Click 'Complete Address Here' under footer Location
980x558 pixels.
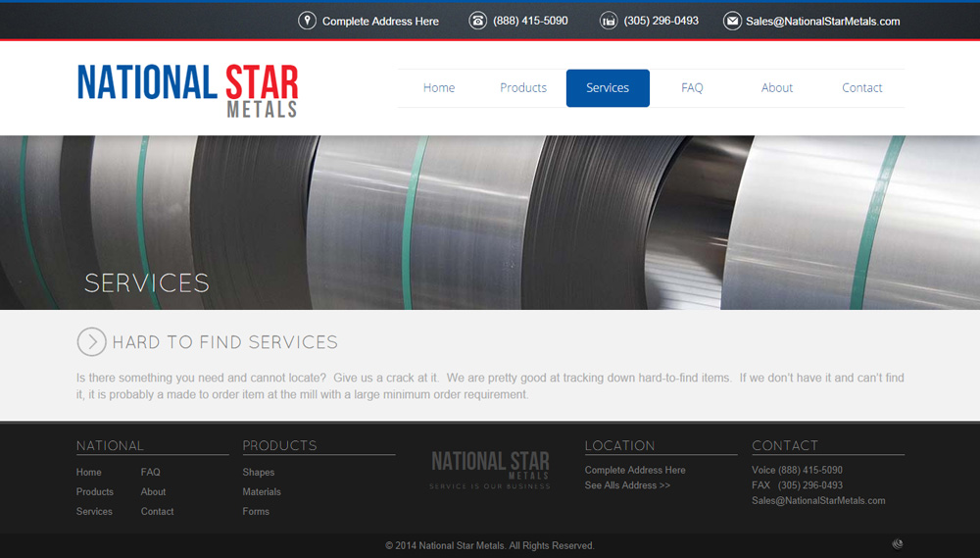coord(635,470)
